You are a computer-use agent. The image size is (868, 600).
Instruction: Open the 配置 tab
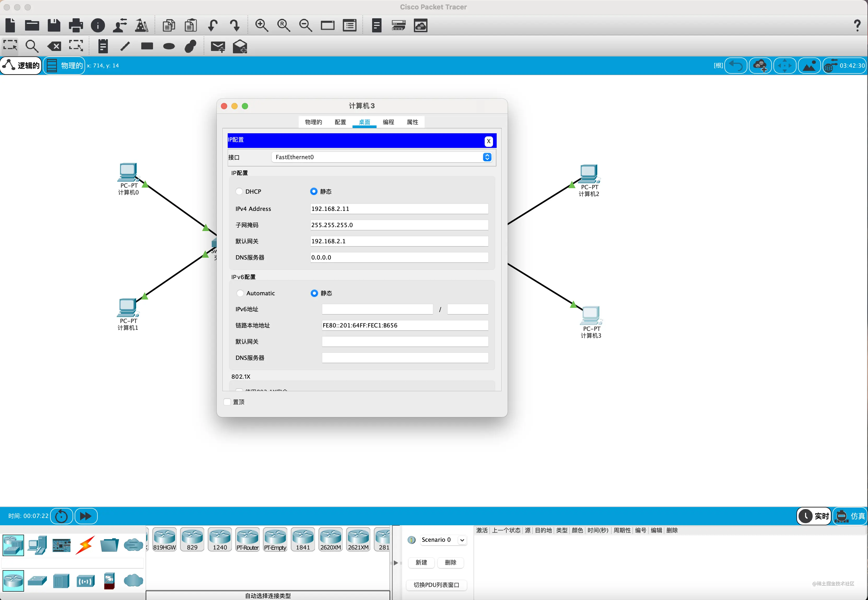click(x=340, y=122)
